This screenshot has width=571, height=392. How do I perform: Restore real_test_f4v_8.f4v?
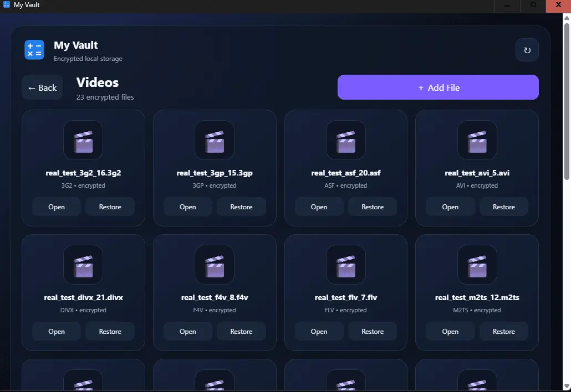241,331
